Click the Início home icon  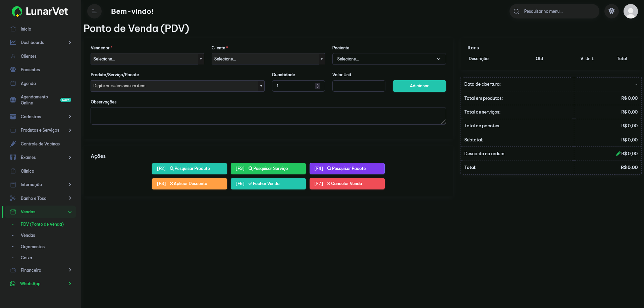(x=13, y=29)
